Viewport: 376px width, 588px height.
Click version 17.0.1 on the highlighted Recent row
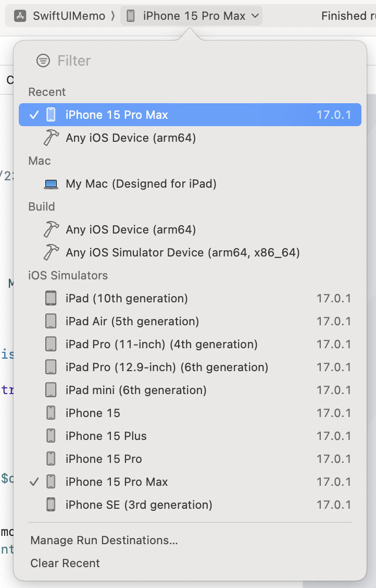tap(334, 115)
